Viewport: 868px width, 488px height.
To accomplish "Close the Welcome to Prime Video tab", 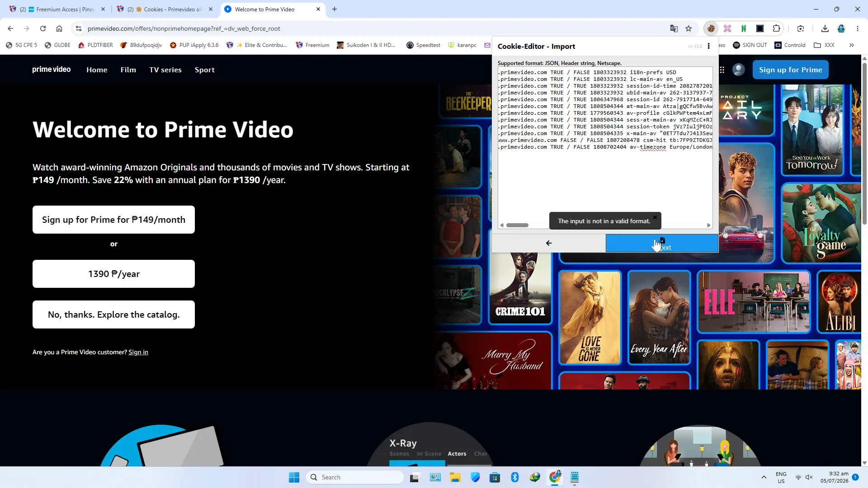I will tap(318, 9).
